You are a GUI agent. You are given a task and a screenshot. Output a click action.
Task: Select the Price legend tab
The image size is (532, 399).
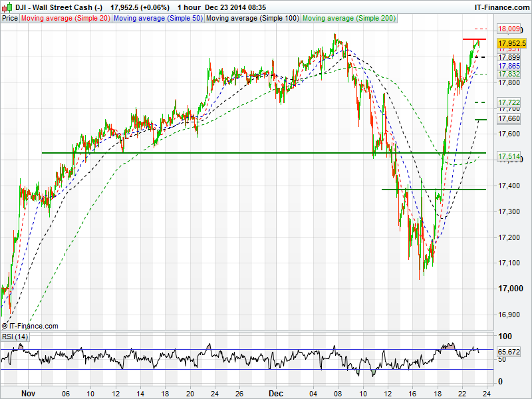(x=10, y=18)
